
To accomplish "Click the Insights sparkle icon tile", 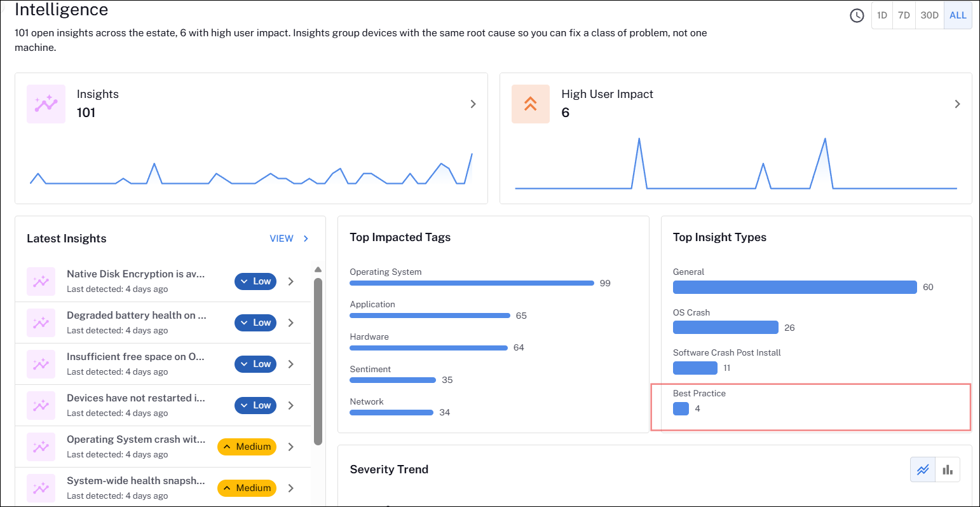I will tap(46, 104).
